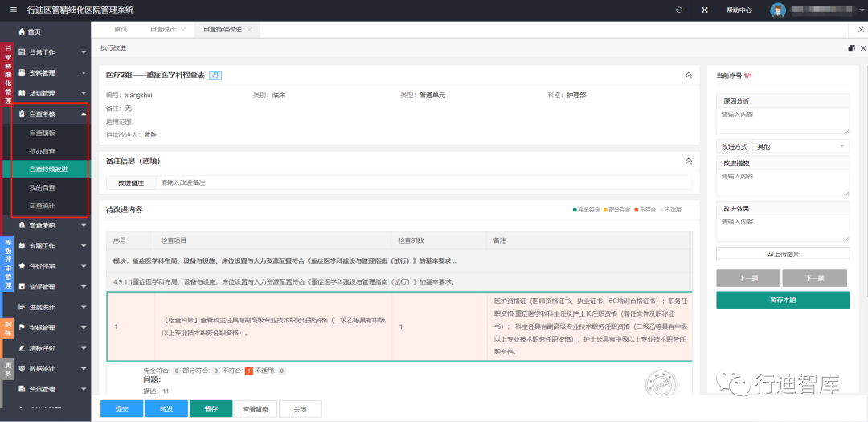The height and width of the screenshot is (422, 868).
Task: Click the 关闭 button
Action: click(x=300, y=408)
